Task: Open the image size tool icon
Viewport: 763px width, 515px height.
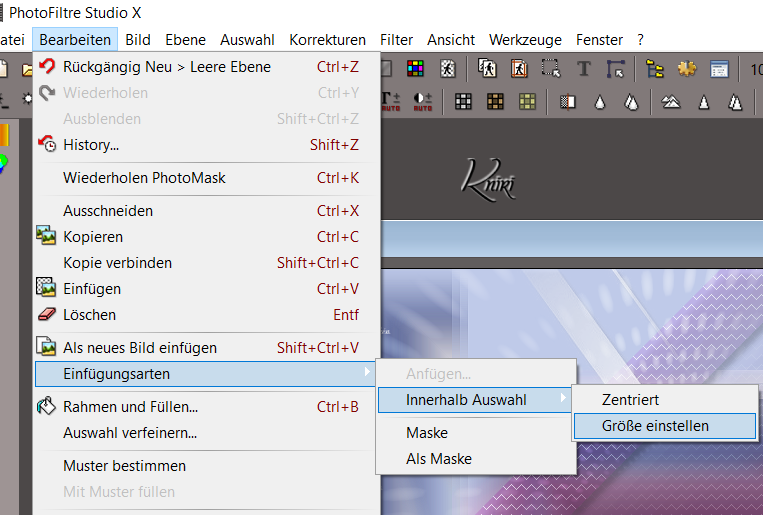Action: tap(487, 69)
